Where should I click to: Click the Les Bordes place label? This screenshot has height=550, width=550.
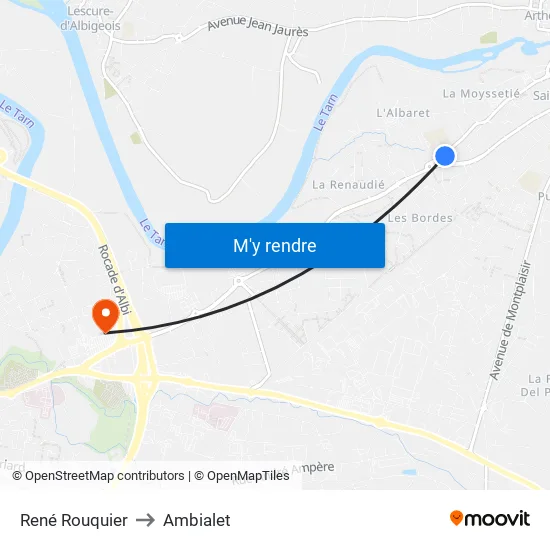click(x=420, y=218)
